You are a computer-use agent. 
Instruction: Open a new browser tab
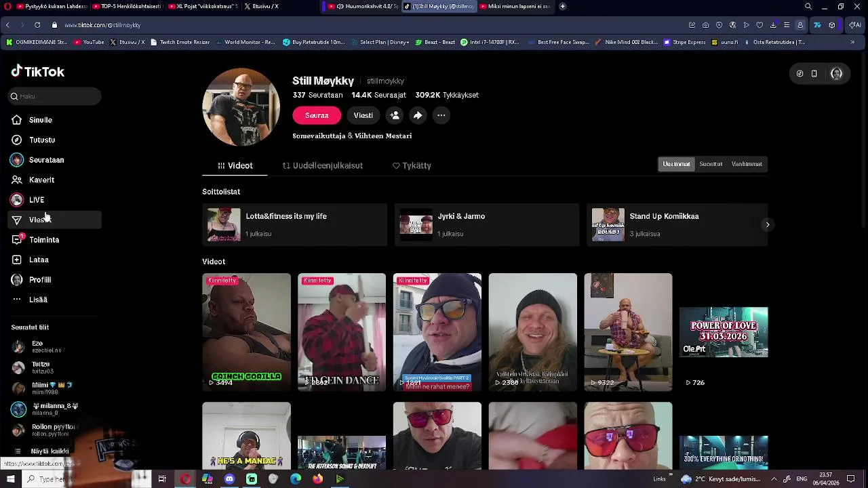(562, 6)
